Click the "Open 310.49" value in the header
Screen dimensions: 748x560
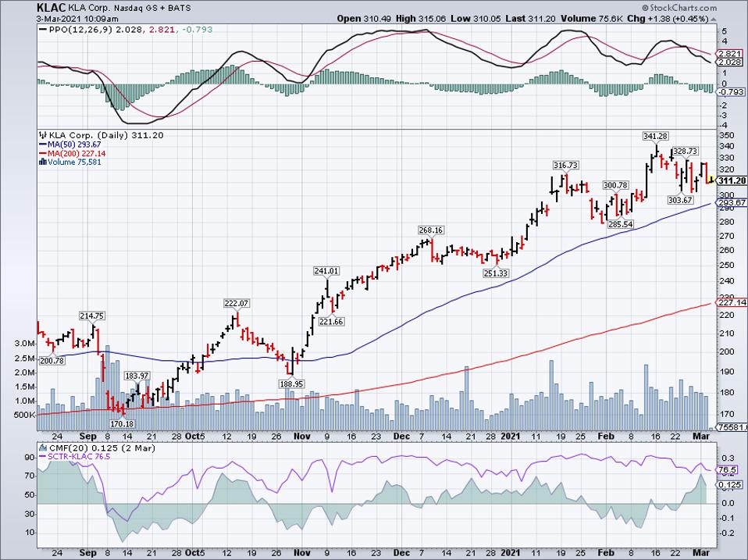(364, 19)
